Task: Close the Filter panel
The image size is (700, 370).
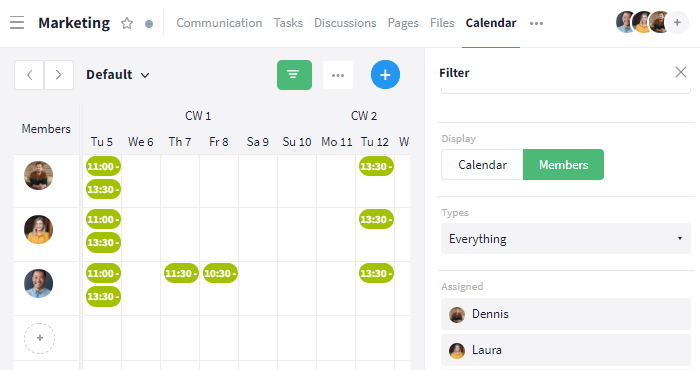Action: point(680,72)
